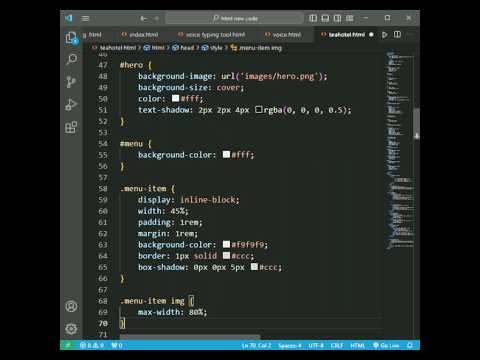Screen dimensions: 480x360
Task: Open the Manage gear settings
Action: coord(71,329)
